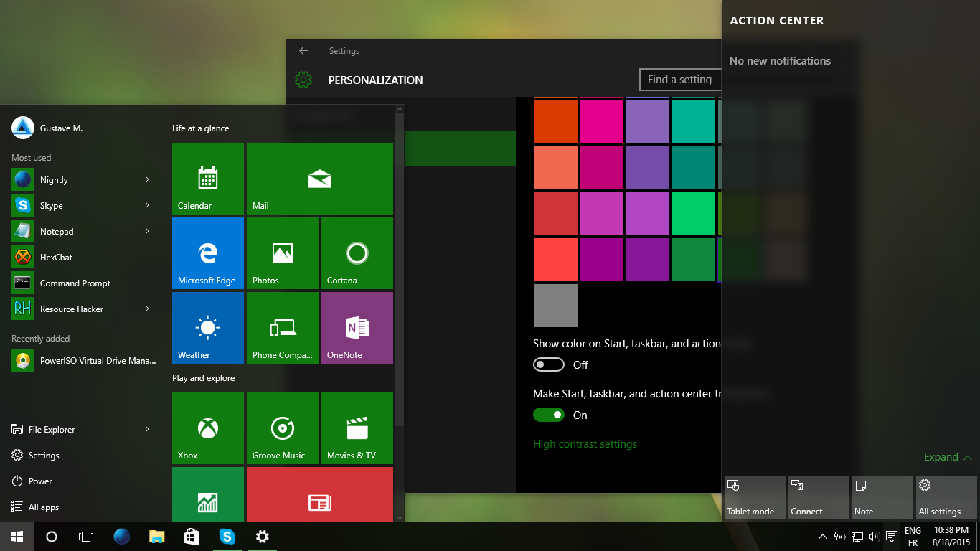The image size is (980, 551).
Task: Click Connect quick action button
Action: pos(819,497)
